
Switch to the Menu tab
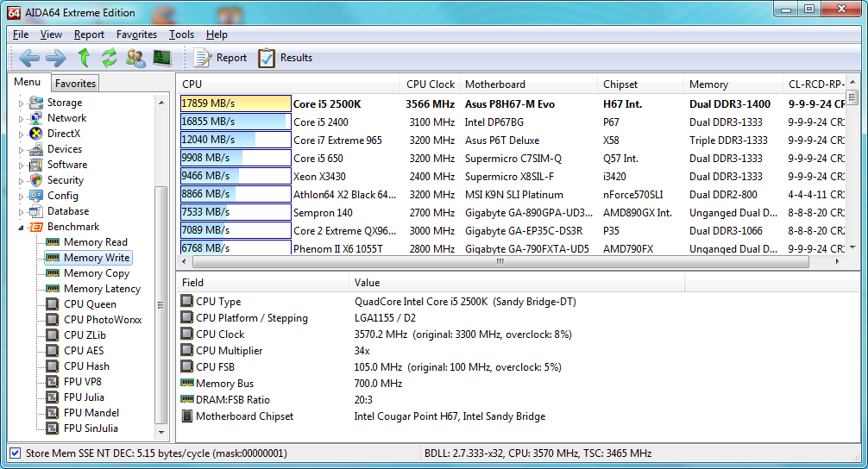pyautogui.click(x=28, y=82)
